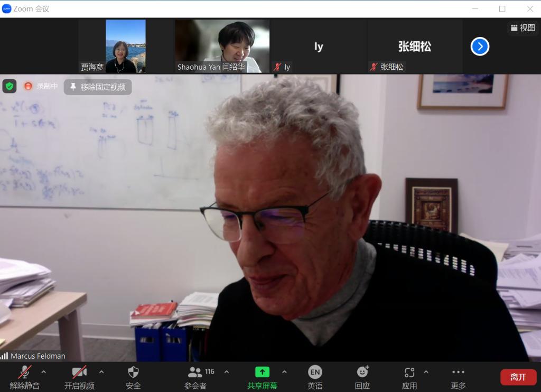Turn on the camera (开启视频)
The height and width of the screenshot is (392, 541).
click(x=79, y=372)
